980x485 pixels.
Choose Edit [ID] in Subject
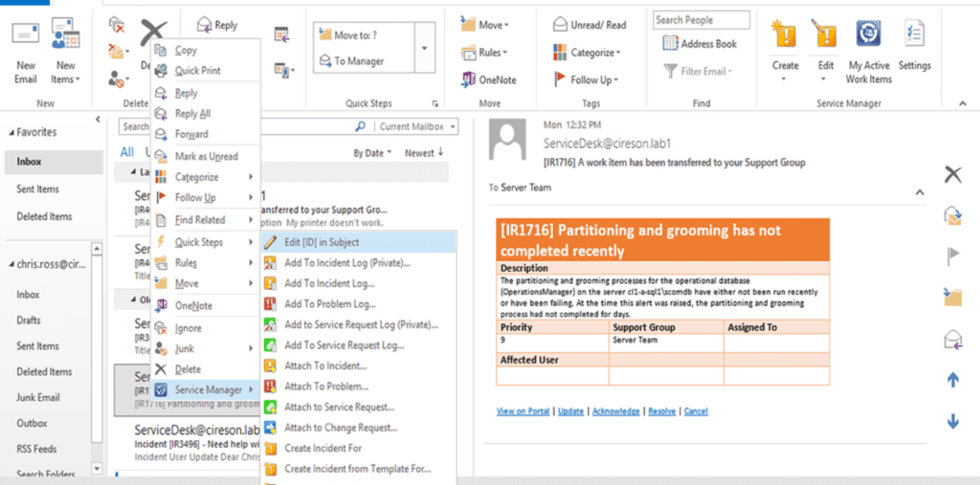click(359, 242)
